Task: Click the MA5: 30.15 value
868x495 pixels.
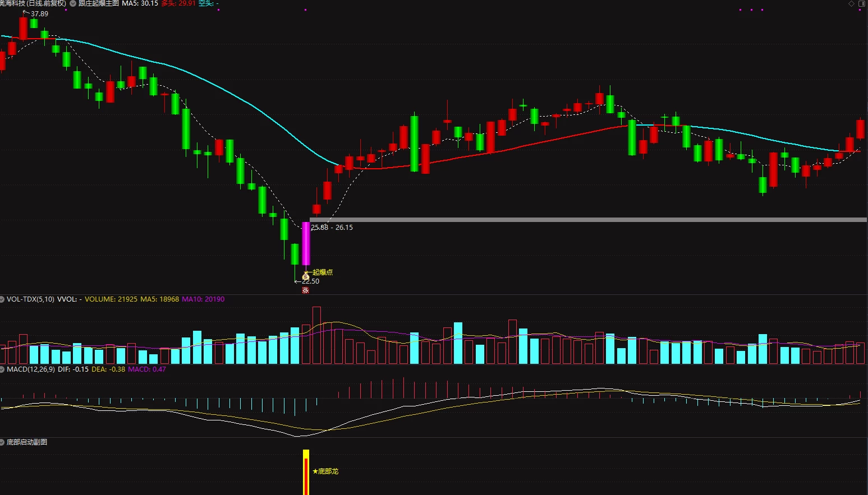Action: click(140, 3)
